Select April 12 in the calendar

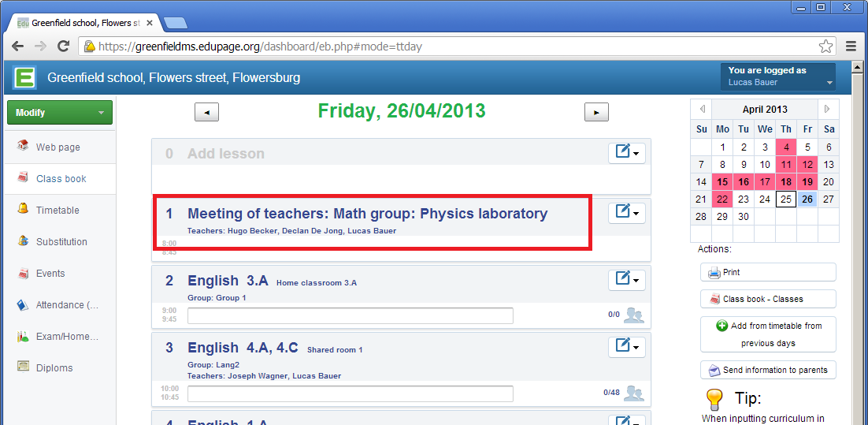pos(807,165)
